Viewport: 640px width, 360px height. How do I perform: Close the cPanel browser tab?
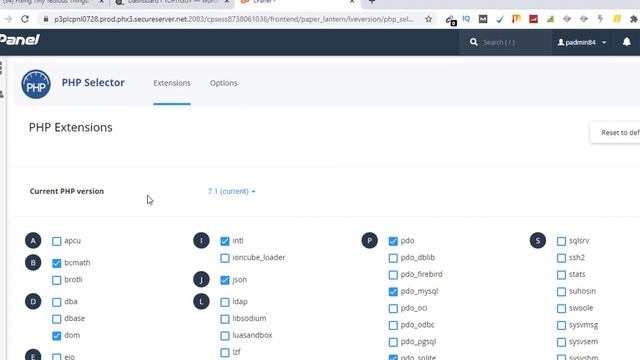pos(352,2)
